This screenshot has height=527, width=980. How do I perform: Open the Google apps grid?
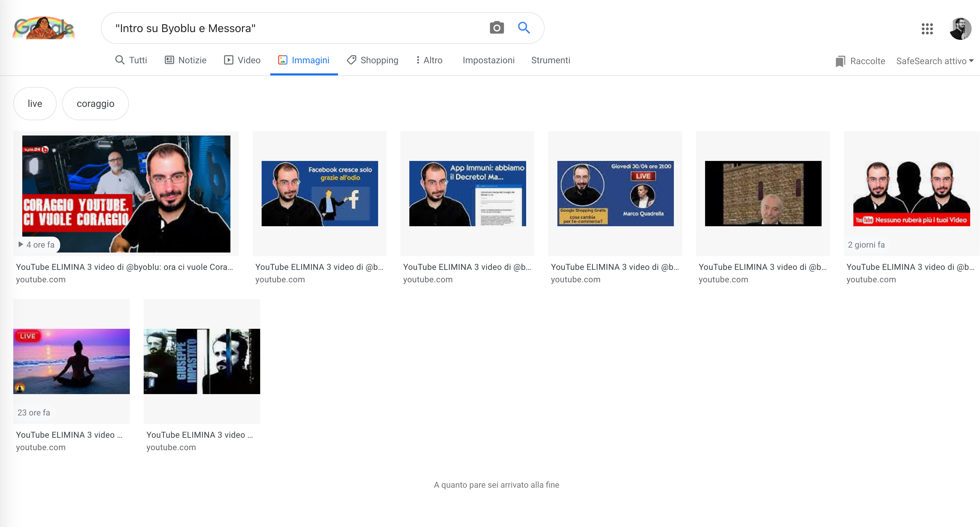pyautogui.click(x=927, y=29)
